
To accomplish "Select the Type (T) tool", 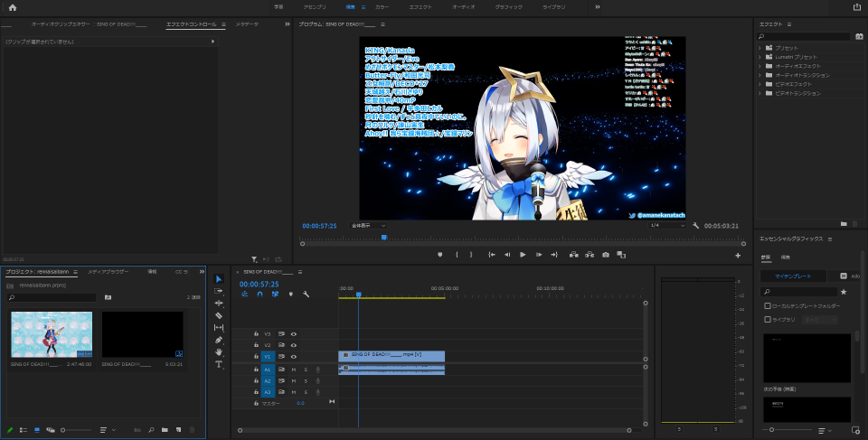I will click(219, 364).
